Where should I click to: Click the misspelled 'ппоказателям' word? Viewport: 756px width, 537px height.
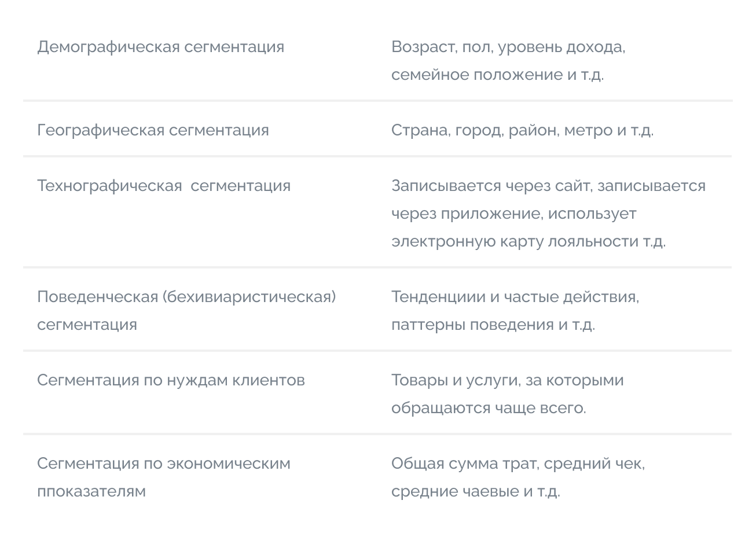pos(91,491)
